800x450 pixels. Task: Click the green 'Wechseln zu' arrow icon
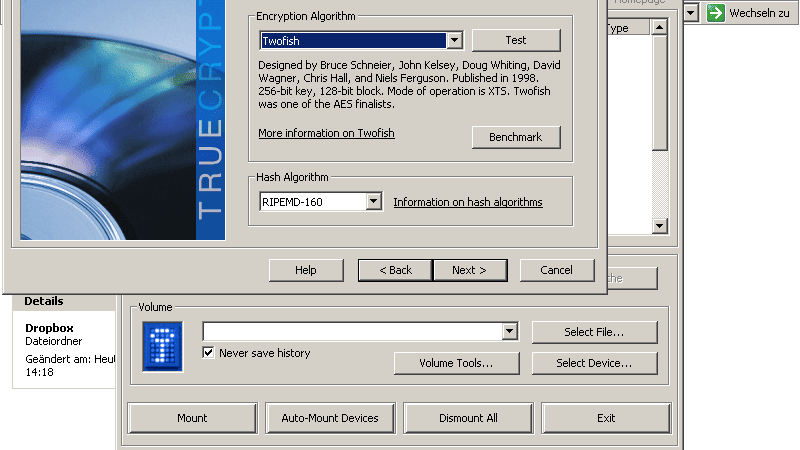[x=715, y=13]
